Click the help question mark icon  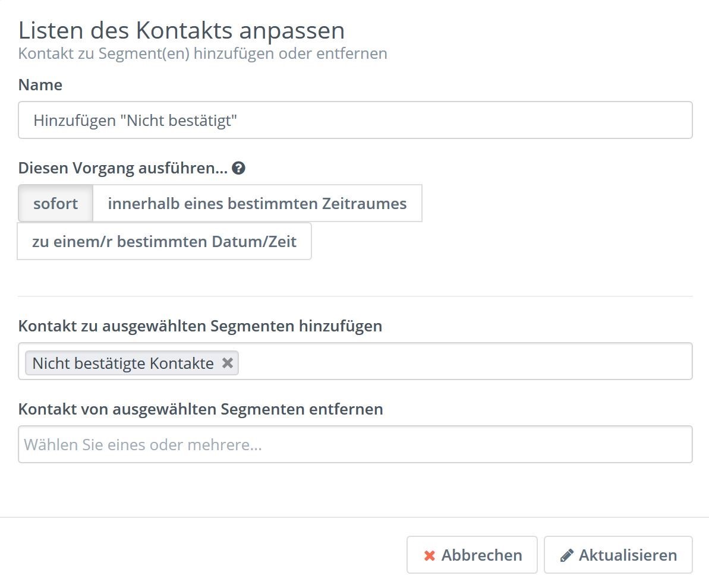pyautogui.click(x=239, y=168)
